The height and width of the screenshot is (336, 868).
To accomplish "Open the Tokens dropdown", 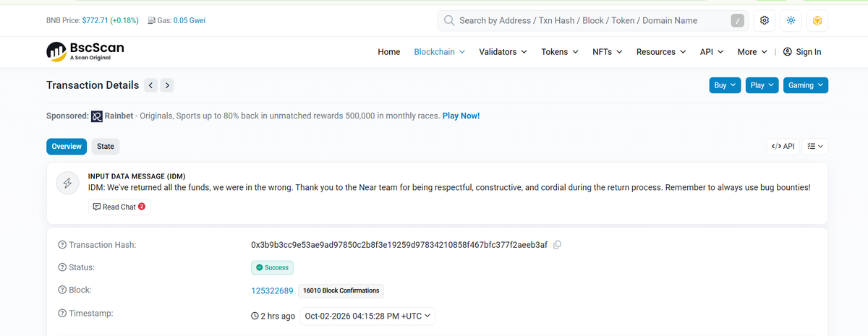I will coord(560,52).
